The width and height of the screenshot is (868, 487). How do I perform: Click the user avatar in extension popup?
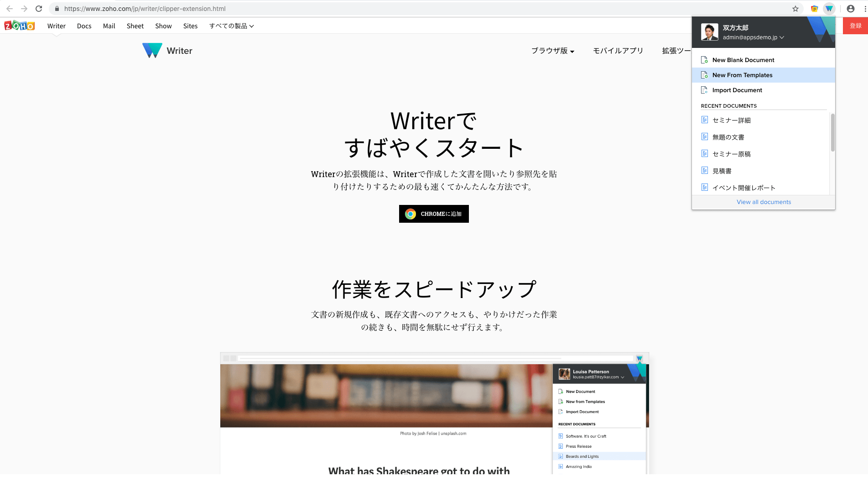[x=709, y=32]
